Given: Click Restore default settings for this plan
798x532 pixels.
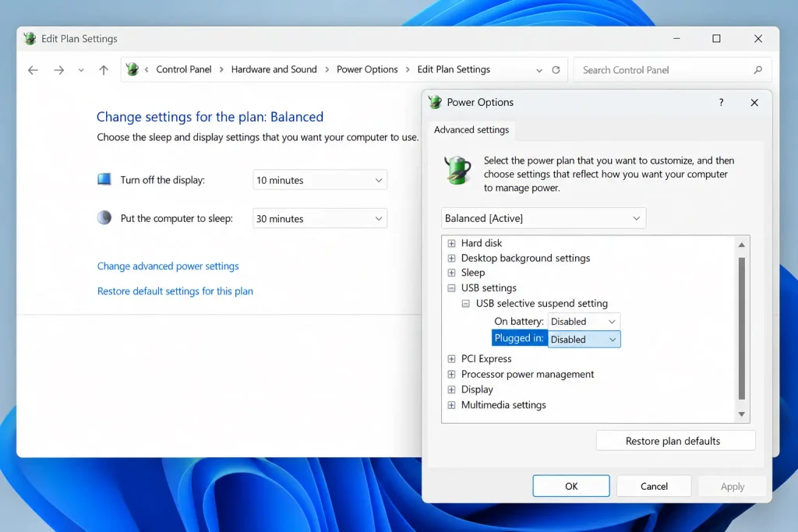Looking at the screenshot, I should [175, 291].
